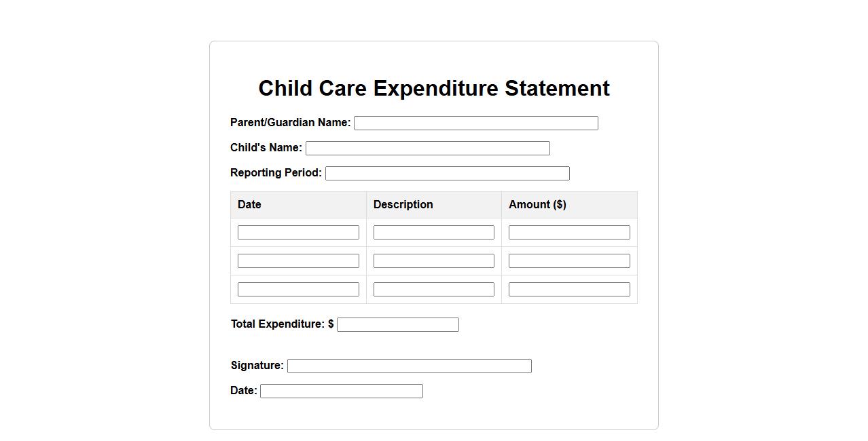
Task: Click first row Date cell input
Action: pyautogui.click(x=298, y=233)
